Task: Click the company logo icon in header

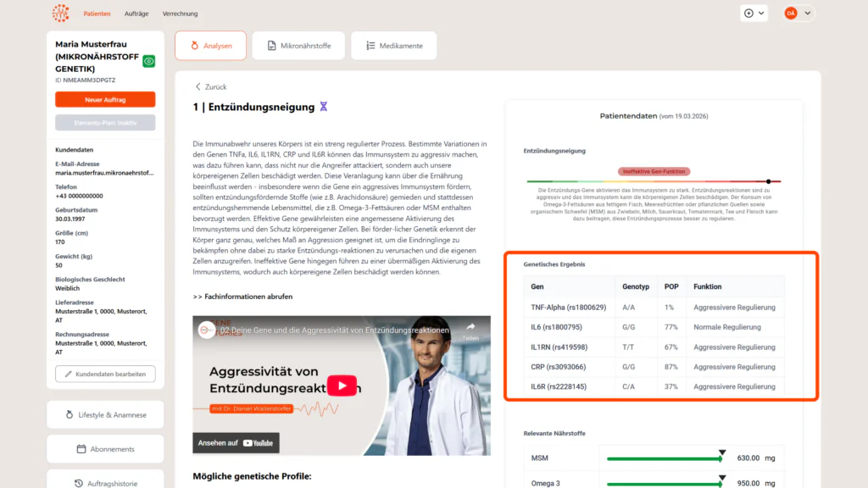Action: pos(60,14)
